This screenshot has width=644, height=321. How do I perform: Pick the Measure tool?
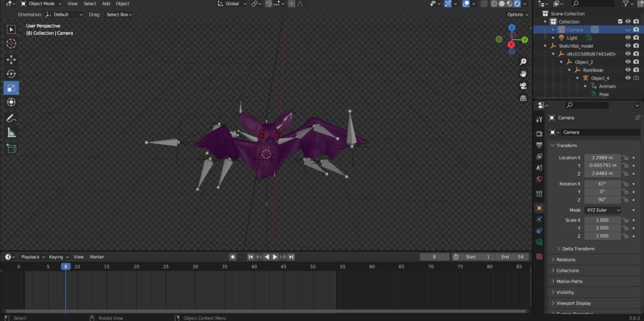tap(11, 132)
